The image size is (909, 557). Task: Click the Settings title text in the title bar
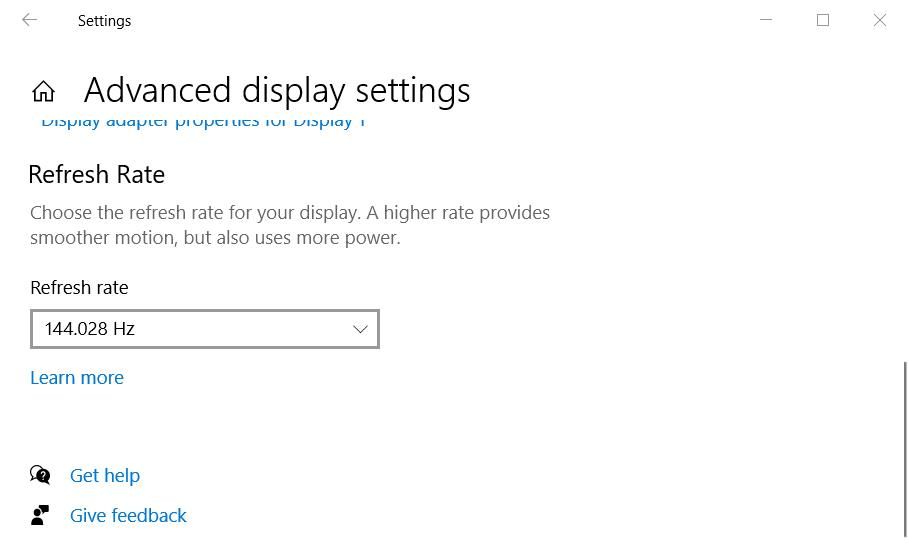104,21
